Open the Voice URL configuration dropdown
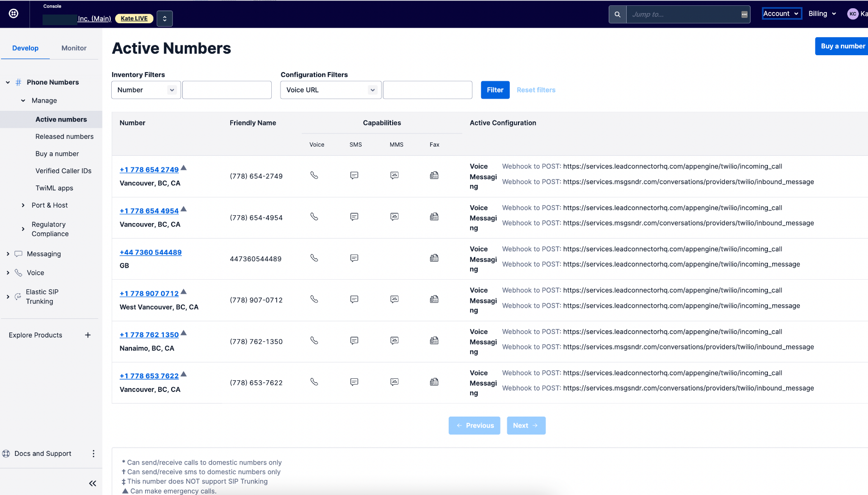 [x=331, y=90]
